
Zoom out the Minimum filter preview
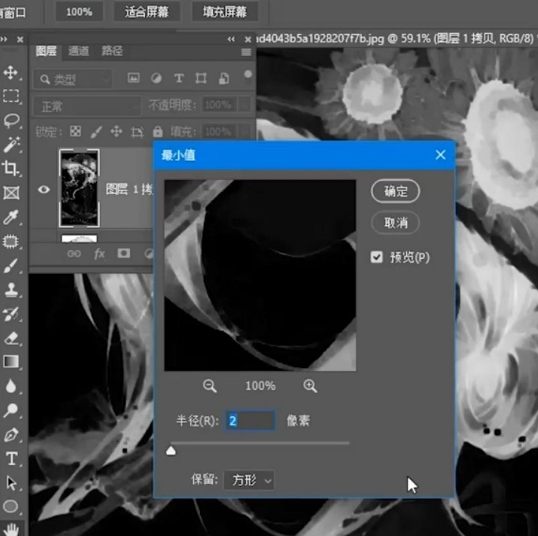coord(209,386)
